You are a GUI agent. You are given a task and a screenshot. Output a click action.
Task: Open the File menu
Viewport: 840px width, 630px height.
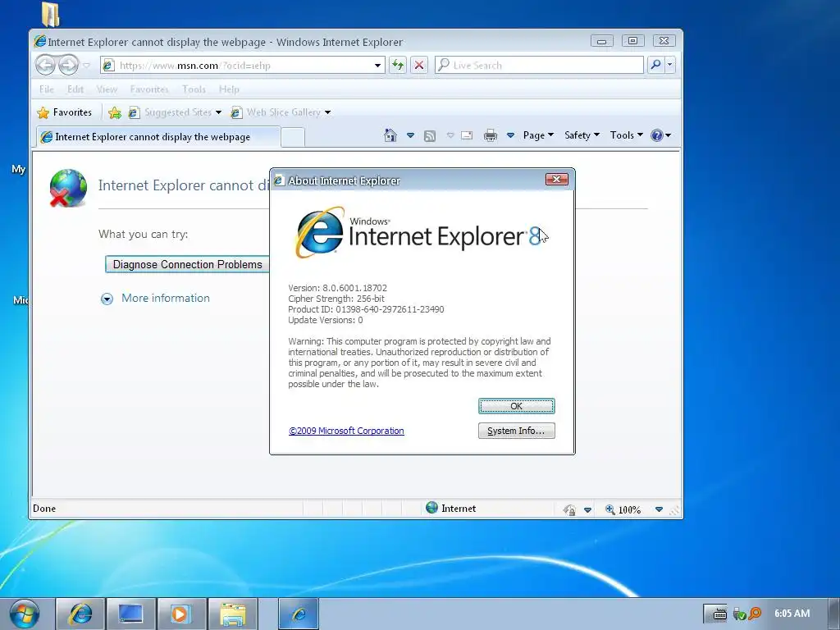(x=47, y=89)
